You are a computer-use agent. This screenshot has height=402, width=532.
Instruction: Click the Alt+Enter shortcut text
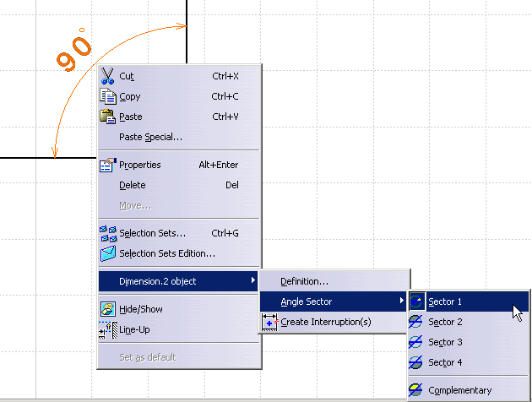219,165
